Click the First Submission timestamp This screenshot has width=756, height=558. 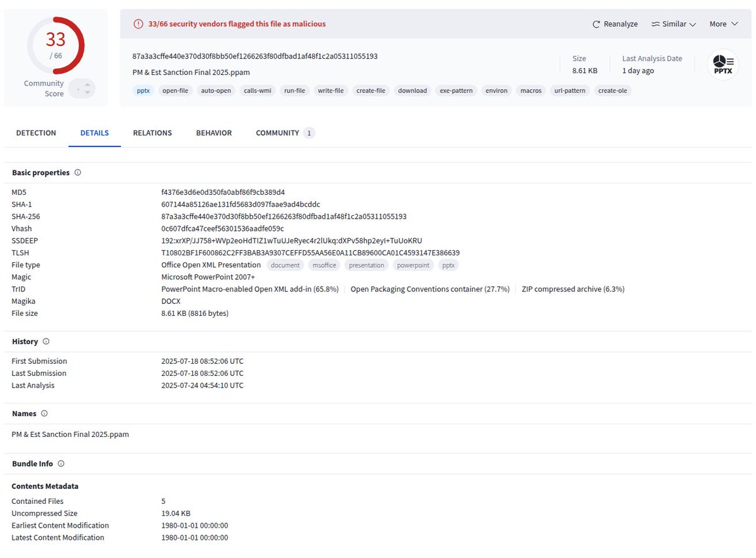202,361
